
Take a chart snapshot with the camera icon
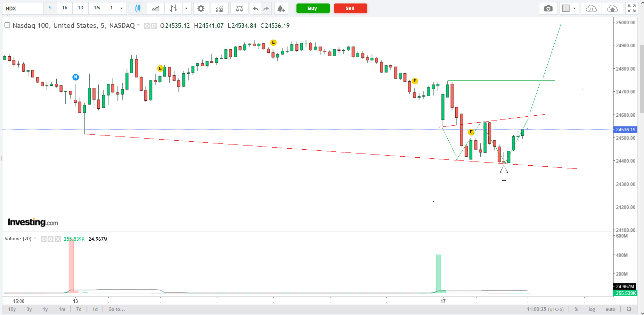(548, 8)
